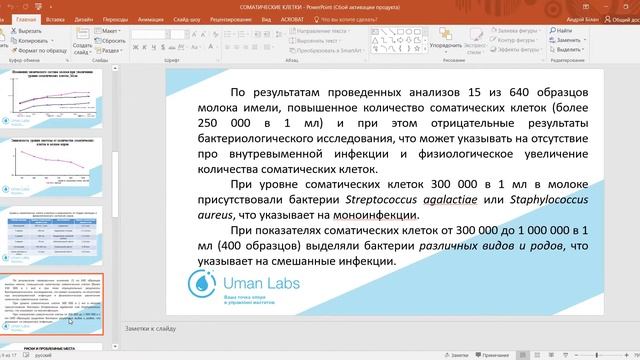Open Text Direction (Направление текста) dropdown
This screenshot has width=640, height=360.
(320, 31)
